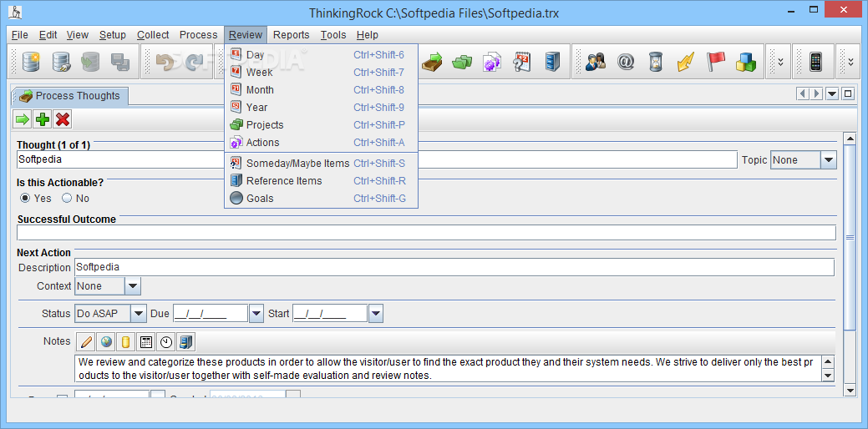Choose Week from the Review menu

(x=321, y=73)
